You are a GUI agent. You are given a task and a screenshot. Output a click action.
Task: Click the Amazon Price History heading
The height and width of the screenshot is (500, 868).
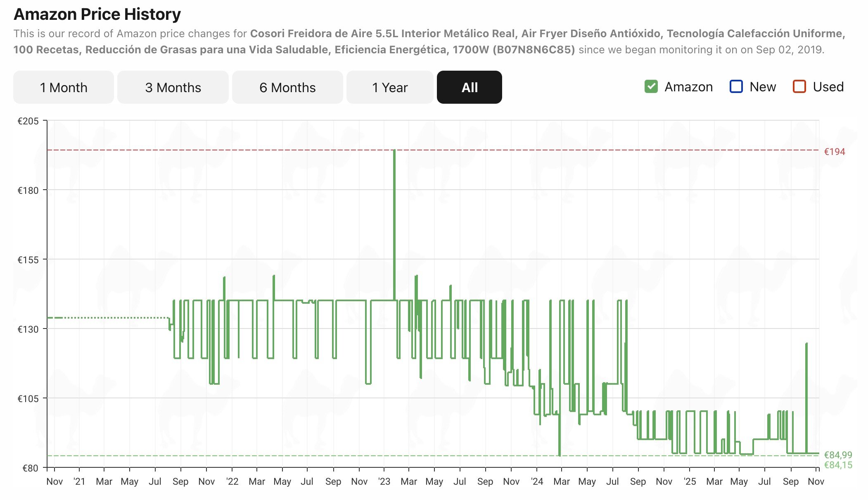97,14
